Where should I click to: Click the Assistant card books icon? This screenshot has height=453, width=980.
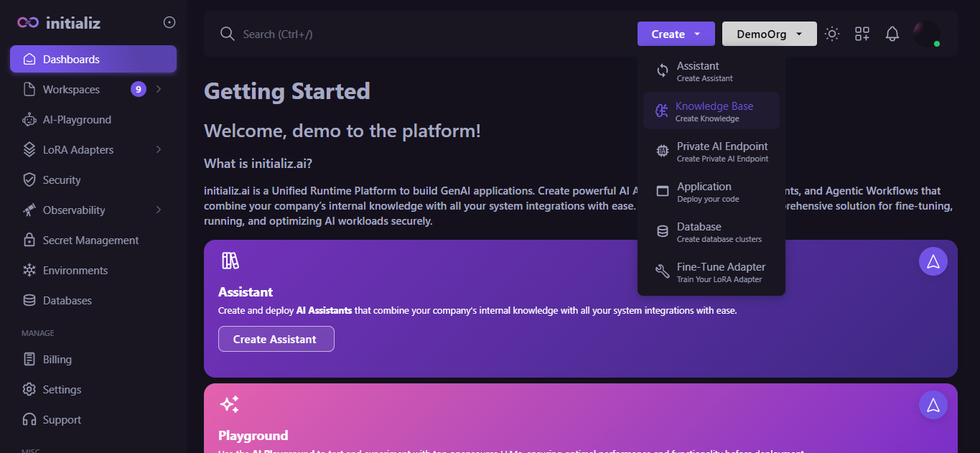pos(230,261)
